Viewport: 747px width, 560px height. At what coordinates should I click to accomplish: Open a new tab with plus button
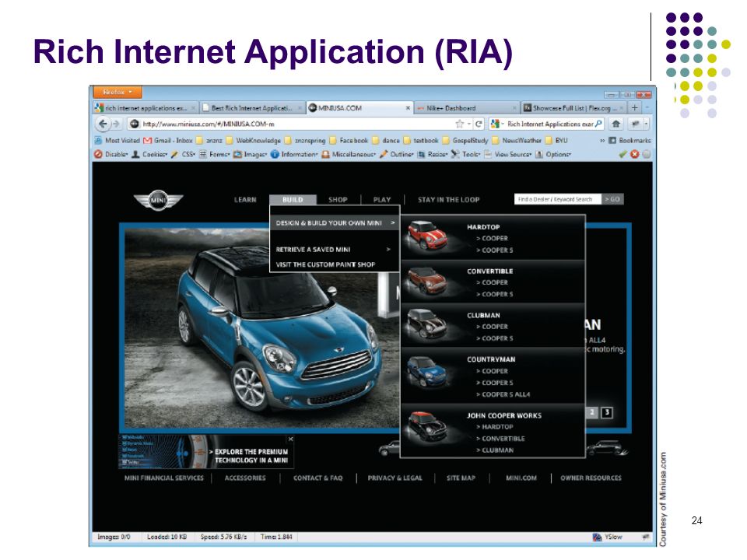click(635, 108)
